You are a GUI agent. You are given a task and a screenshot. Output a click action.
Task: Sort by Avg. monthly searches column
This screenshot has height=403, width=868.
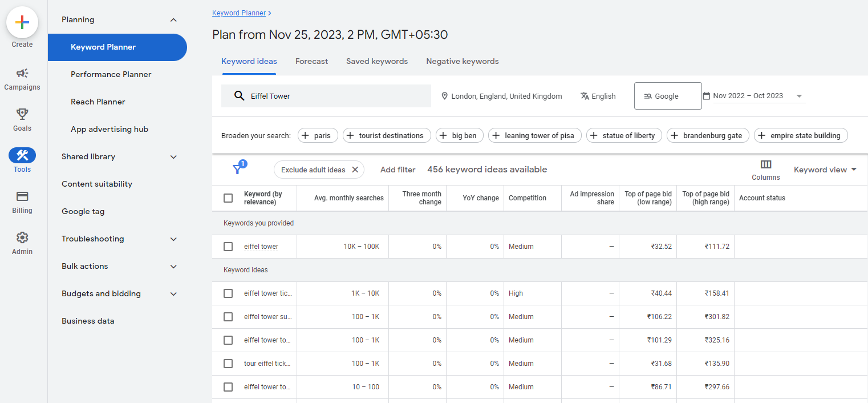[x=349, y=198]
